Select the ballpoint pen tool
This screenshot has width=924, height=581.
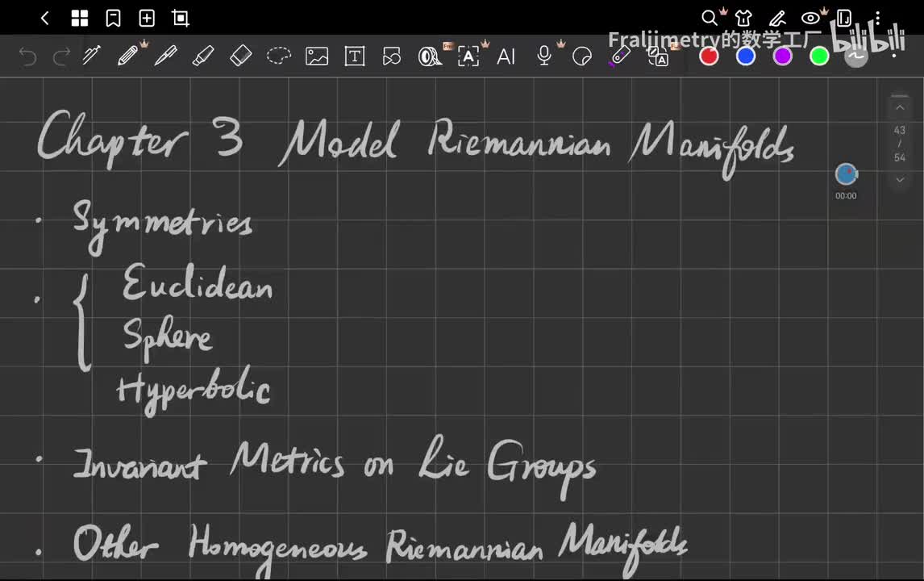click(x=165, y=56)
